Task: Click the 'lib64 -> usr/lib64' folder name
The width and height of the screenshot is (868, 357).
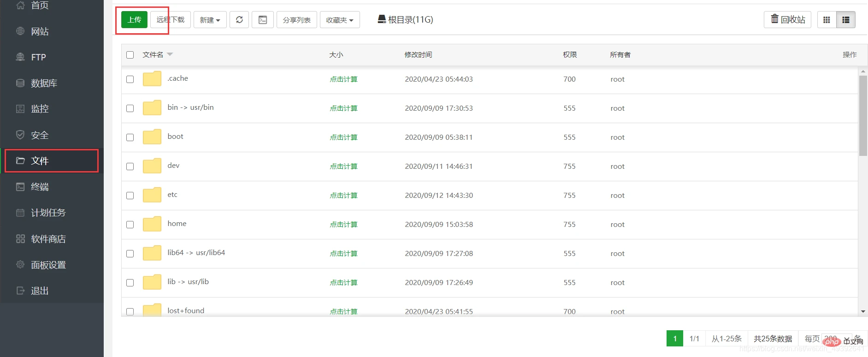Action: point(196,253)
